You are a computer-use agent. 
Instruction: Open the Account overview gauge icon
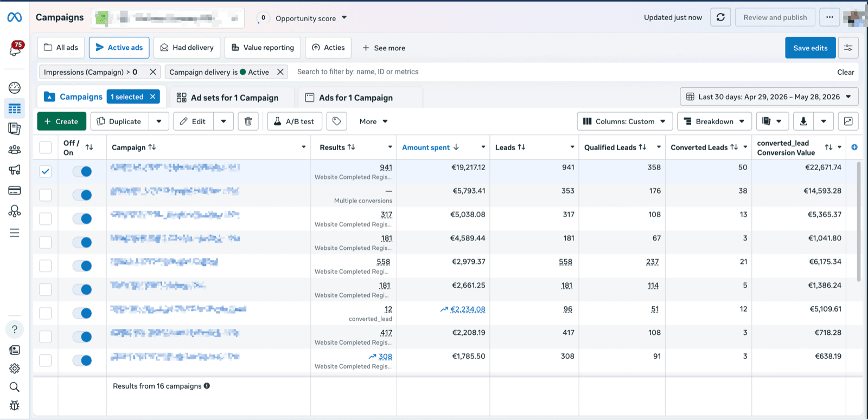(15, 88)
